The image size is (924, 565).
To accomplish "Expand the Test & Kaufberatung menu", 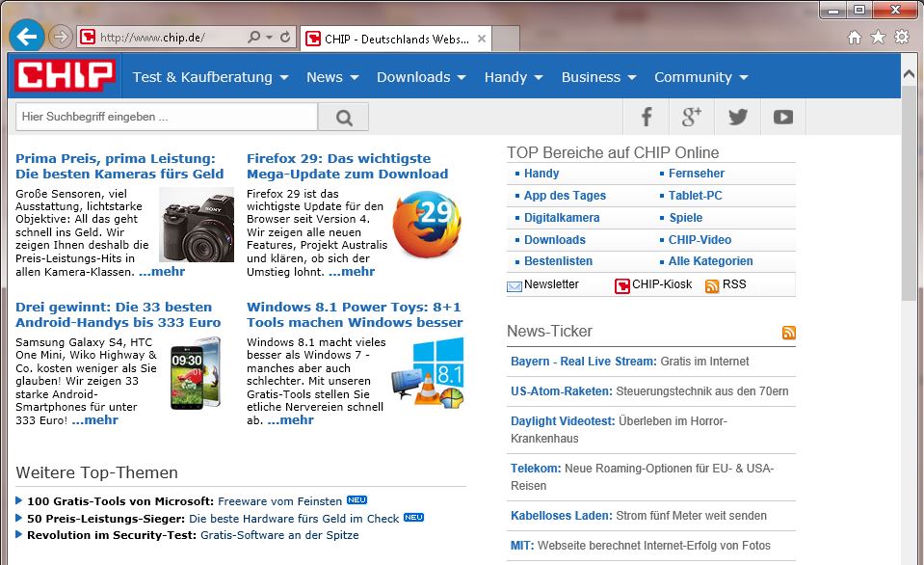I will coord(210,77).
